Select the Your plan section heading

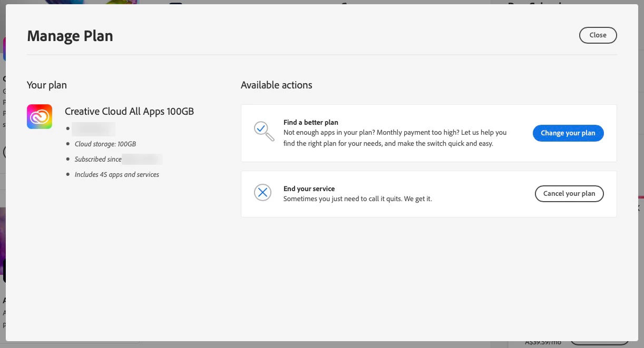coord(47,85)
